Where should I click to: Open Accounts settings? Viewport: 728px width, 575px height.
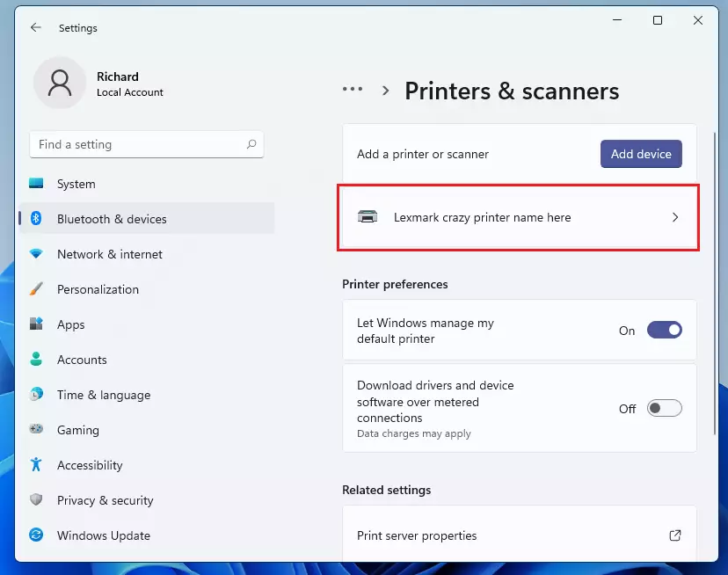147,360
